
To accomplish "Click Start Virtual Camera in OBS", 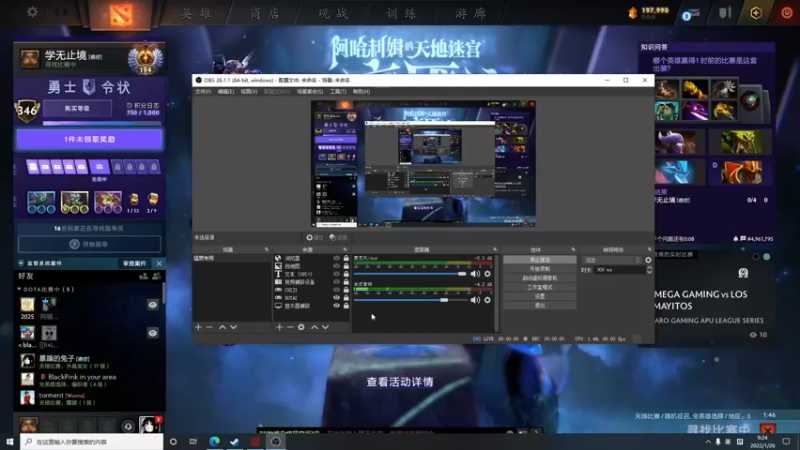I will 540,278.
